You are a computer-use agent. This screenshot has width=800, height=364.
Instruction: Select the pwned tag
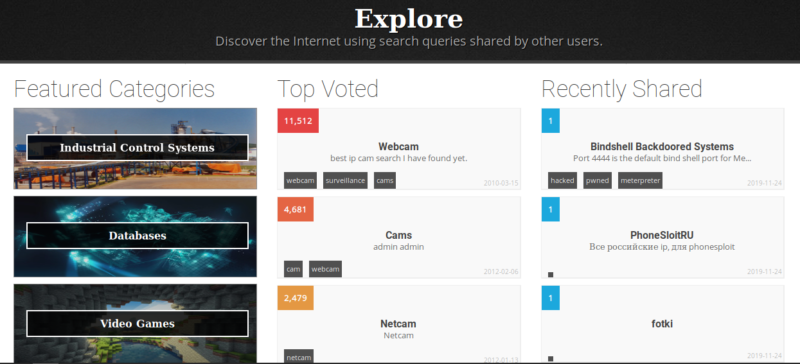(597, 181)
